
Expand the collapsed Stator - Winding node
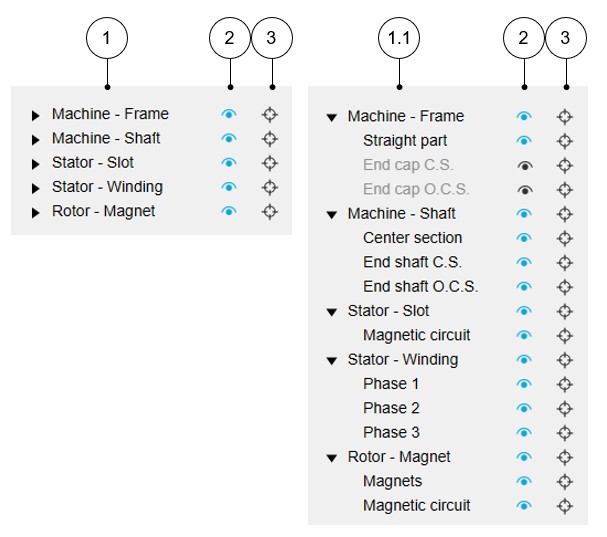pos(36,188)
